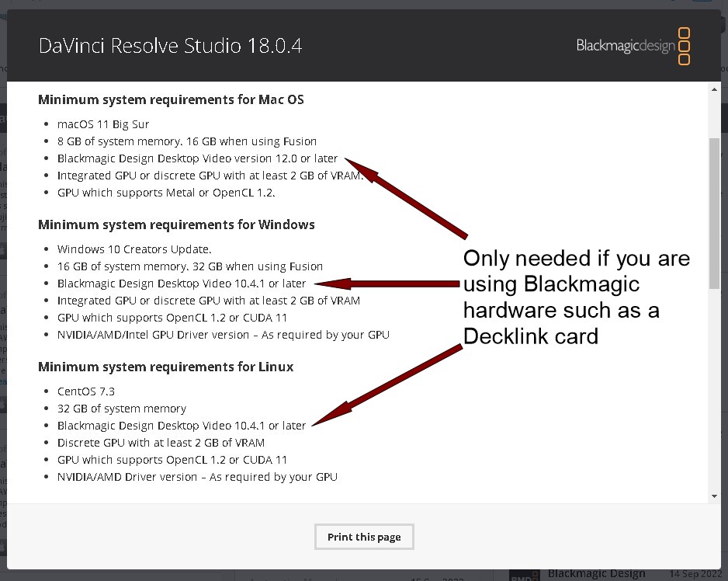Image resolution: width=728 pixels, height=581 pixels.
Task: Click the Blackmagicdesign logo in header
Action: pos(633,46)
